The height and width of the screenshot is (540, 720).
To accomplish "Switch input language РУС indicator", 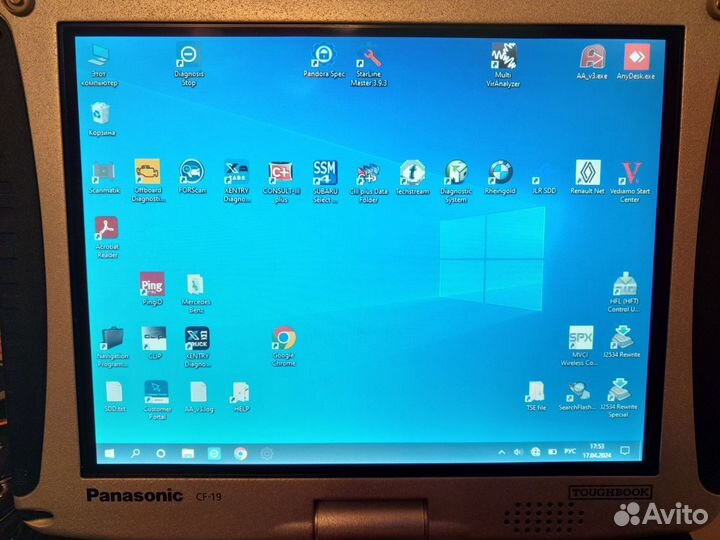I will click(570, 451).
